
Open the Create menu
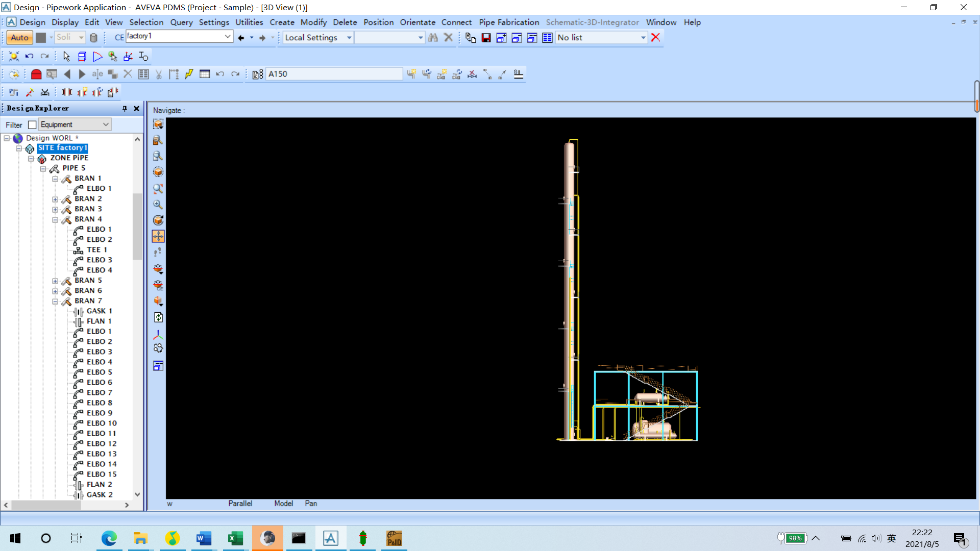pyautogui.click(x=282, y=22)
